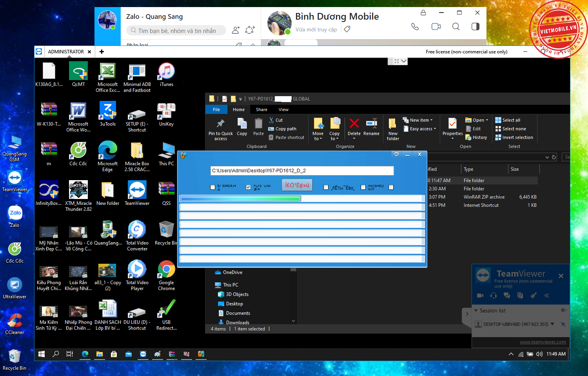Click the feedback speech bubble in flash tool title bar

click(396, 154)
